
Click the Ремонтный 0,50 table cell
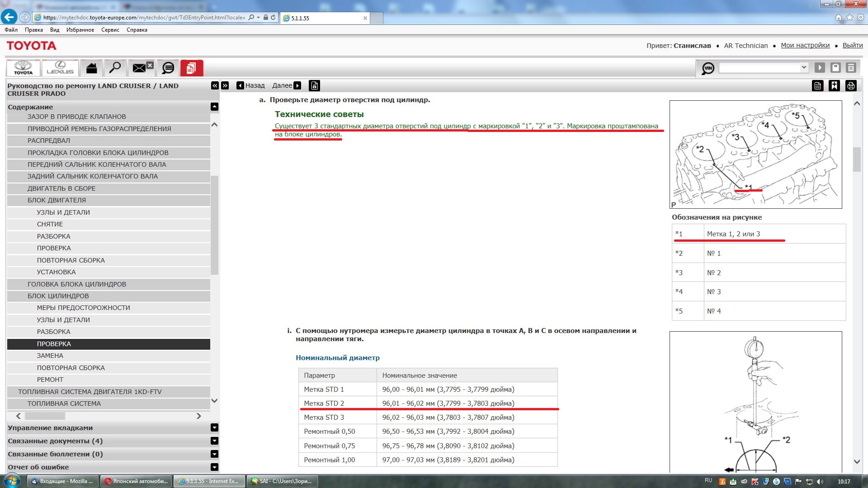[337, 431]
